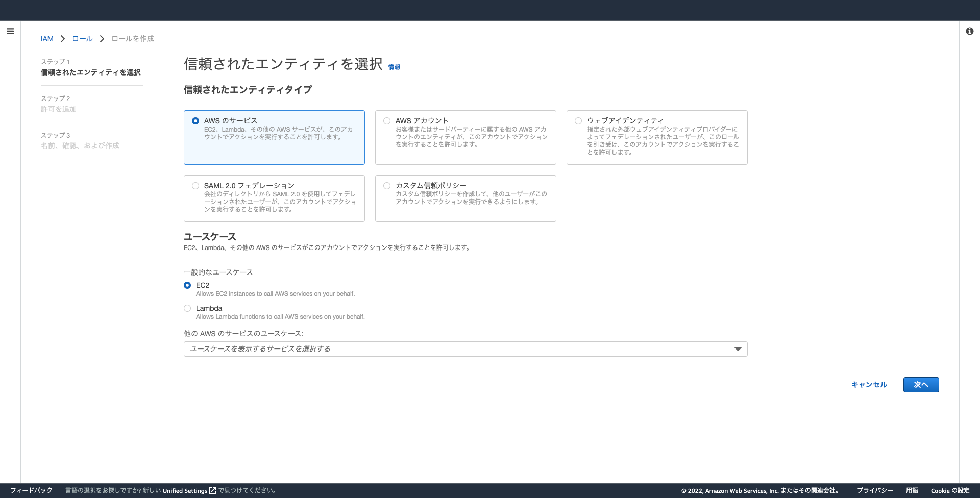Expand the service use case dropdown
980x498 pixels.
pos(738,349)
